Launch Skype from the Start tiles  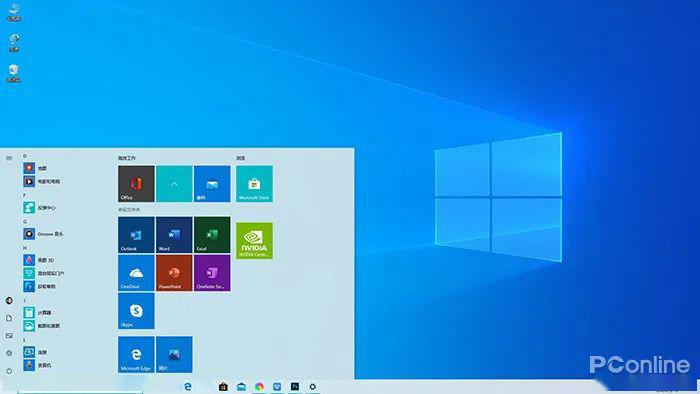click(x=136, y=311)
